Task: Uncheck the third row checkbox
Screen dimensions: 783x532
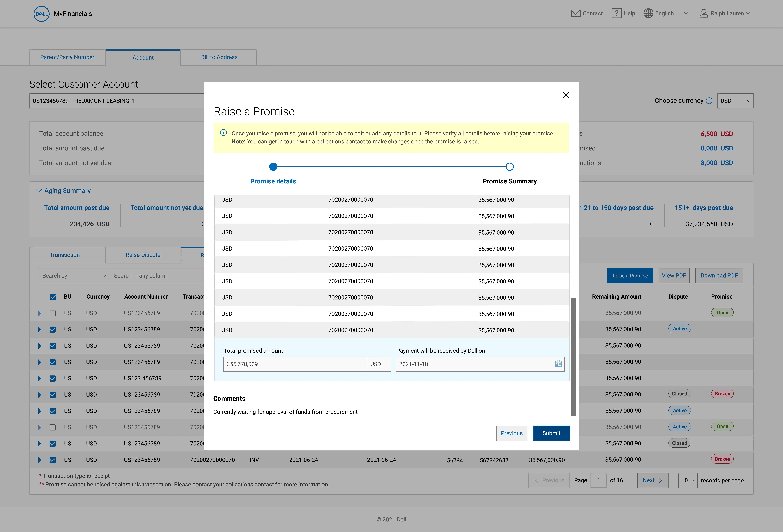Action: (53, 346)
